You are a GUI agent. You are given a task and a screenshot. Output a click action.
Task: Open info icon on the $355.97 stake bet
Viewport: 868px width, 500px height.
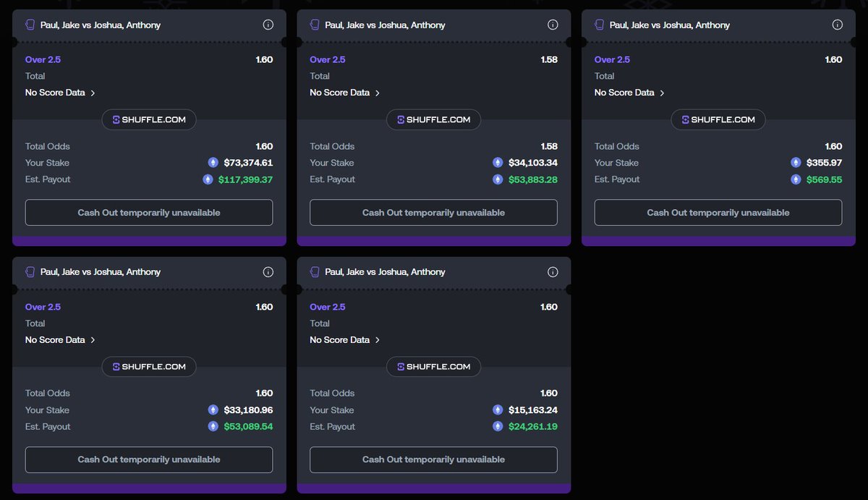pos(838,25)
